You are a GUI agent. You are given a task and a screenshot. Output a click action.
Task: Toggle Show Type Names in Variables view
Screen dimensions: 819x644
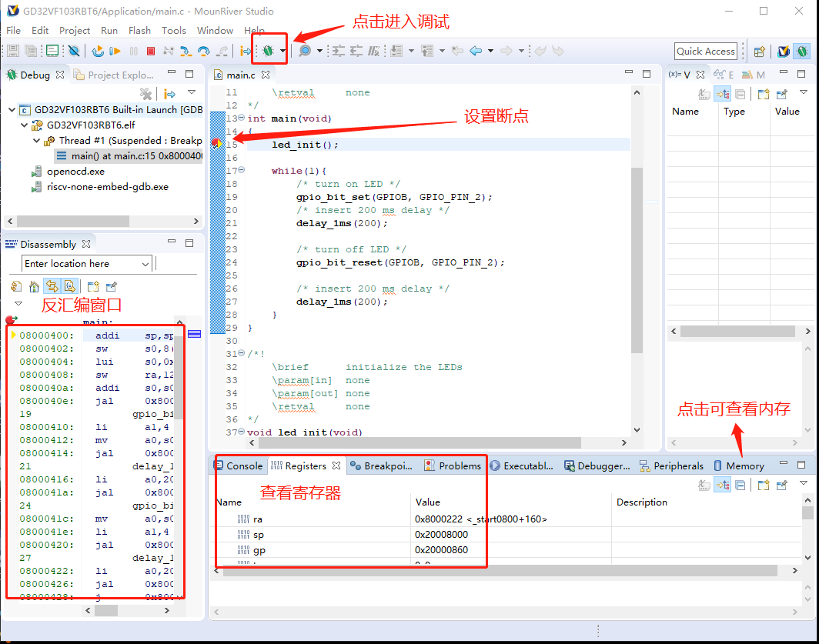pos(704,94)
